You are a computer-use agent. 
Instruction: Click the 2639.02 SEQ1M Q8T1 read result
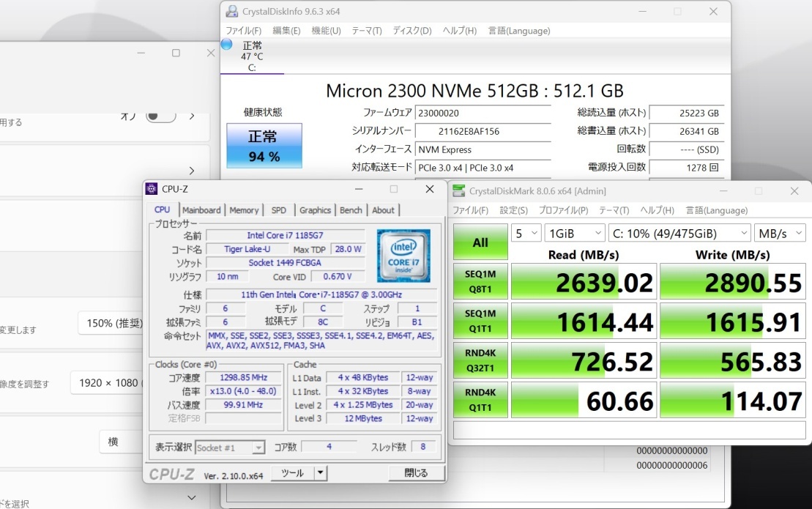[x=584, y=282]
